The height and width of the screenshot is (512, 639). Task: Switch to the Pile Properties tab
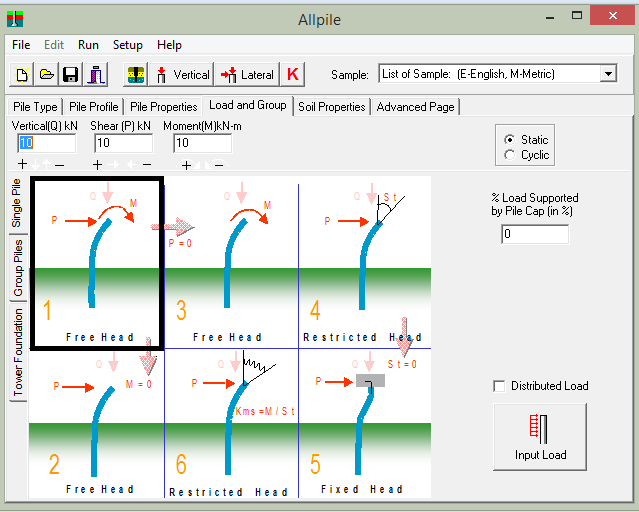164,107
